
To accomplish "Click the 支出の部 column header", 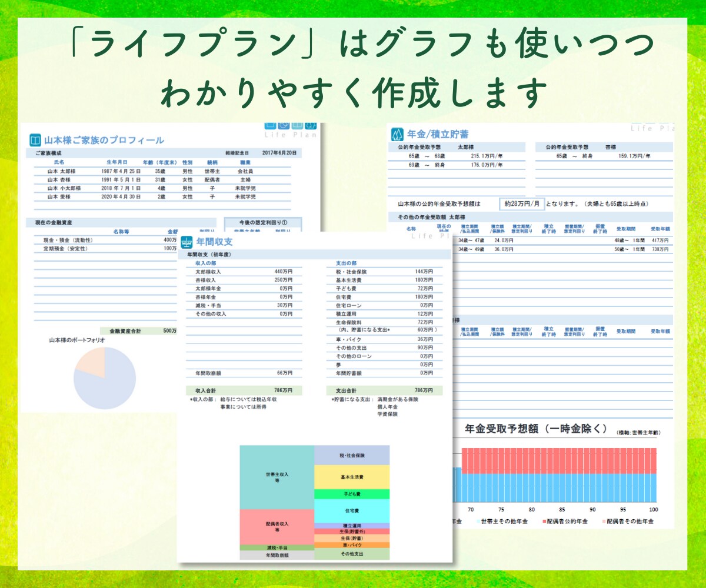I will point(346,263).
